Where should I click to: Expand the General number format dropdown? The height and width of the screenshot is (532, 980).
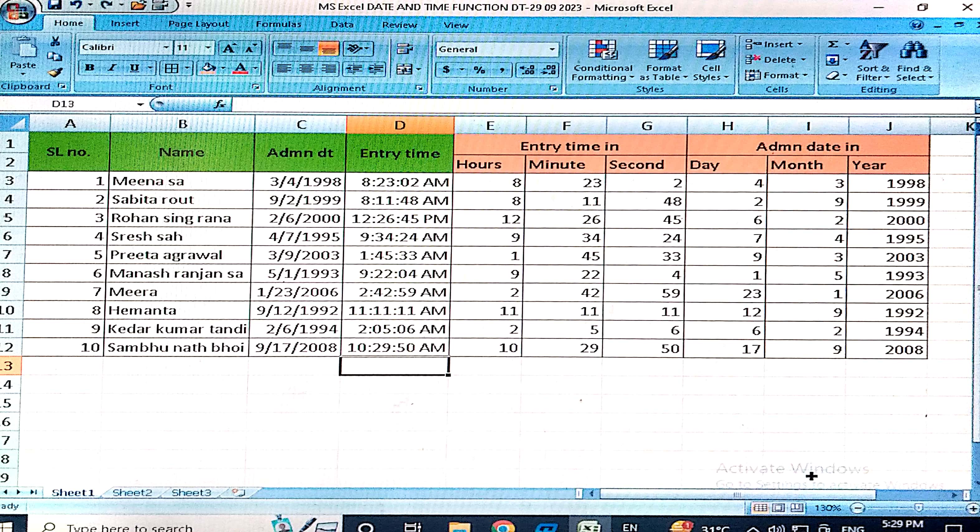[x=552, y=50]
